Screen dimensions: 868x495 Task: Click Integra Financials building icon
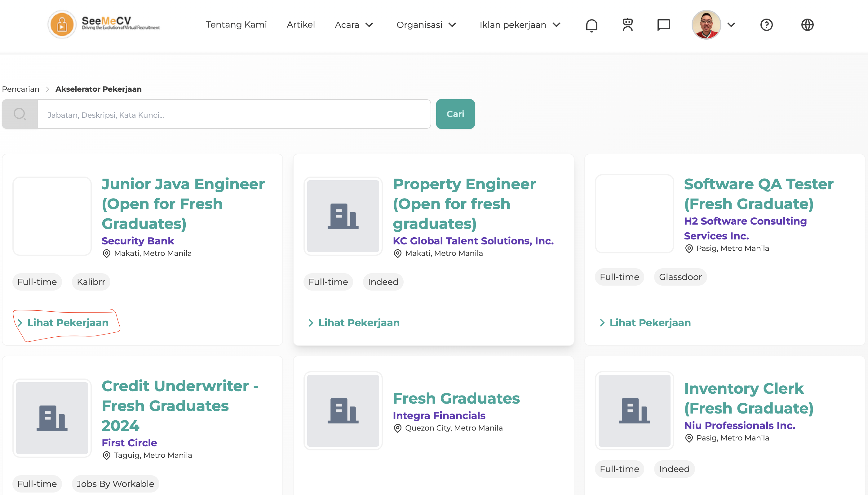(x=343, y=410)
